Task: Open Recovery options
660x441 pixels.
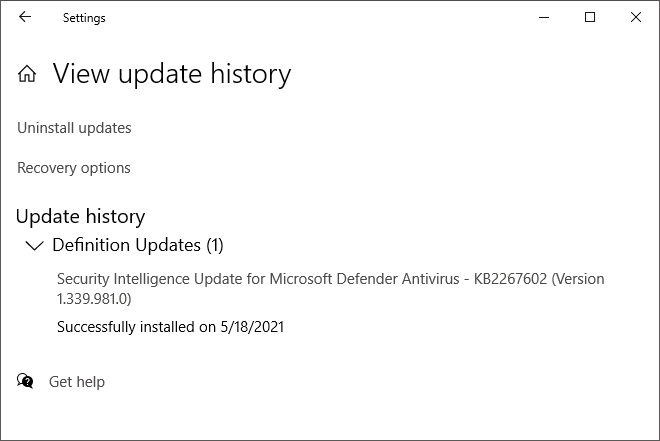Action: [74, 168]
